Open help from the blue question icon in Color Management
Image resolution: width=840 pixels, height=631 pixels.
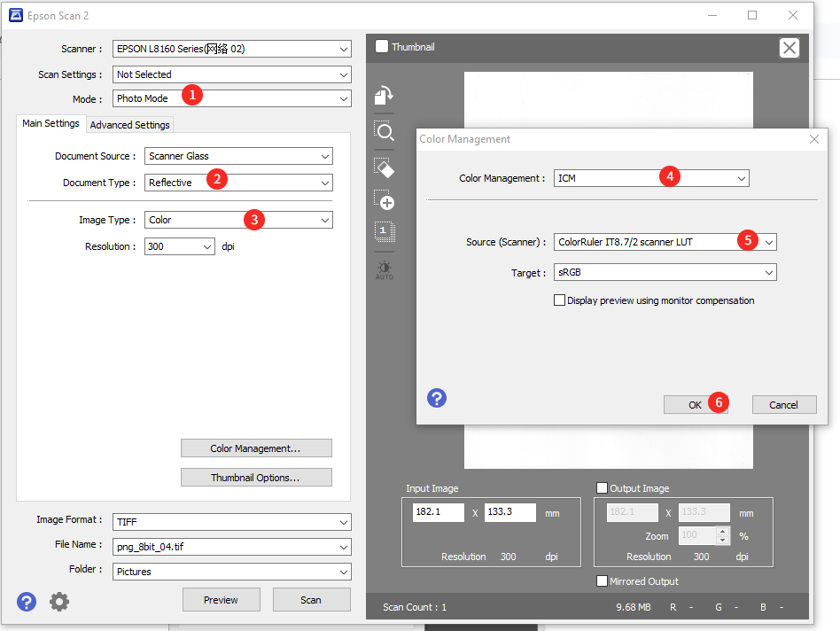(437, 398)
